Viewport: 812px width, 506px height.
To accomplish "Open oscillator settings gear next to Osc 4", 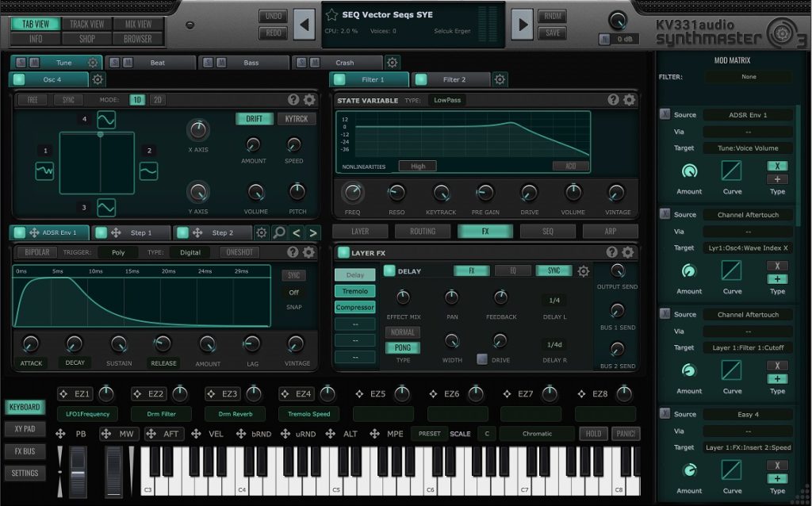I will click(98, 79).
